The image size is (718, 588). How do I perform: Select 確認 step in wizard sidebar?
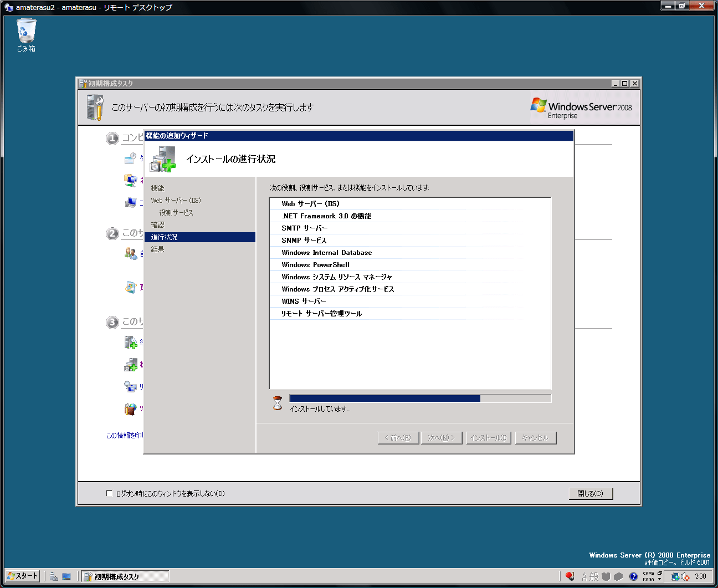(158, 225)
